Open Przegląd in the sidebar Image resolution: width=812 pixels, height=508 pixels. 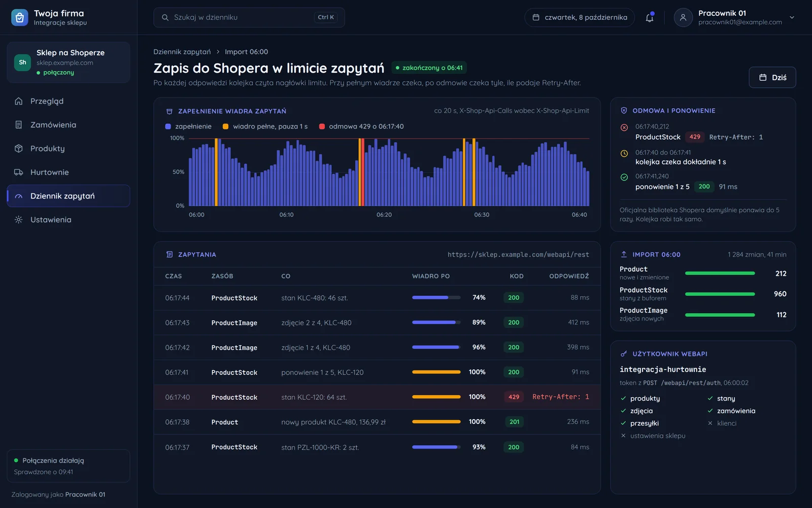[x=69, y=101]
